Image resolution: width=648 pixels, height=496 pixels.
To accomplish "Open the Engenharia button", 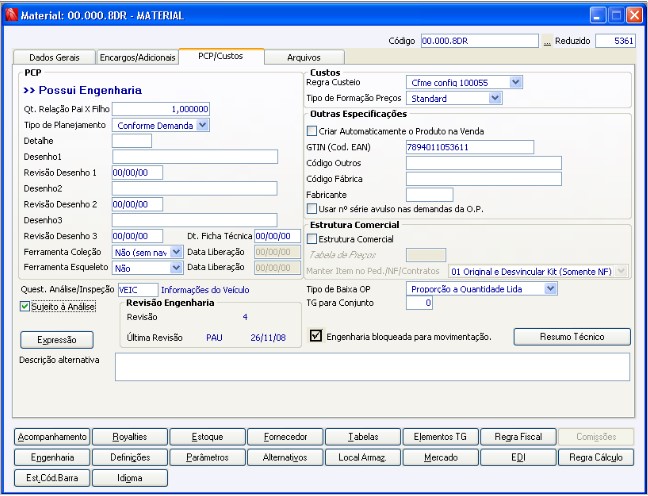I will (x=52, y=457).
